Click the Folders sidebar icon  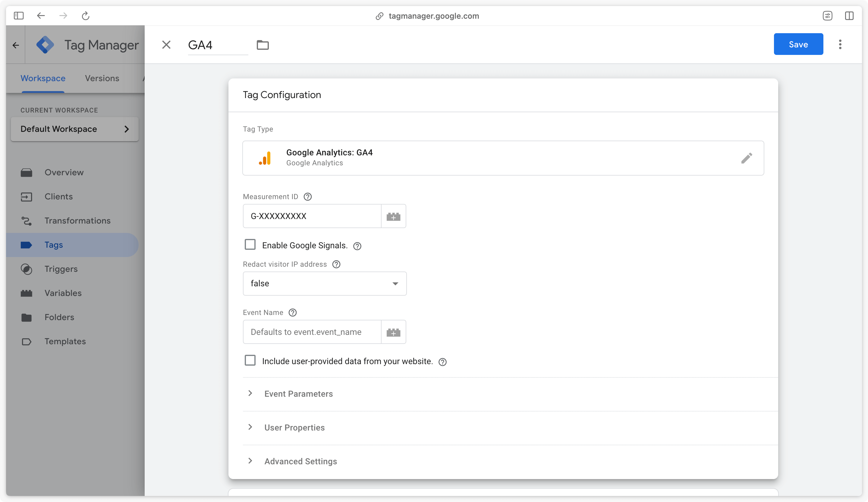27,317
